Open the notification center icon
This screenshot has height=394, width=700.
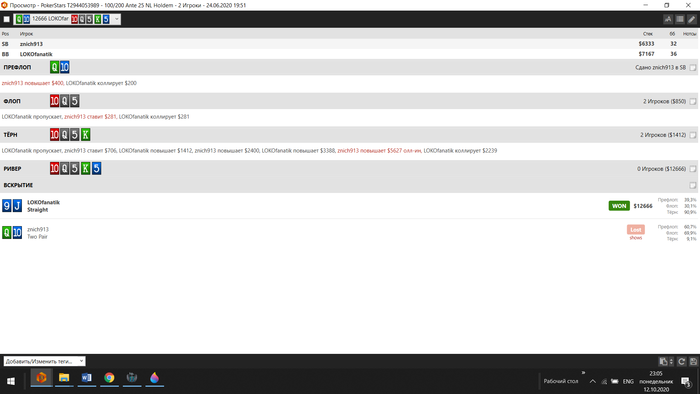click(x=686, y=381)
